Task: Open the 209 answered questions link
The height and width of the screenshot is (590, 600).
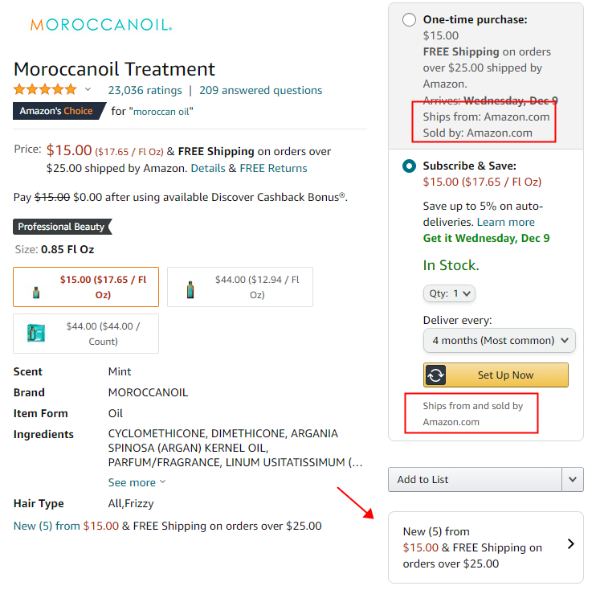Action: coord(260,90)
